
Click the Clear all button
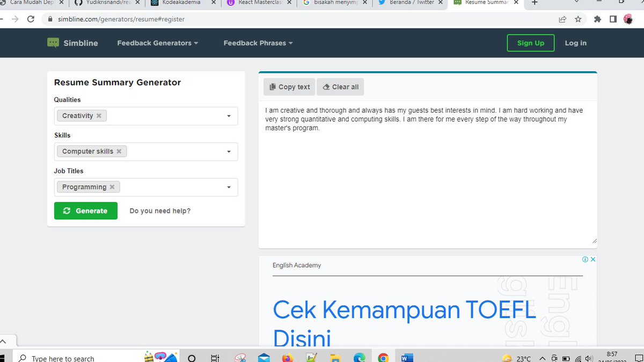tap(340, 87)
